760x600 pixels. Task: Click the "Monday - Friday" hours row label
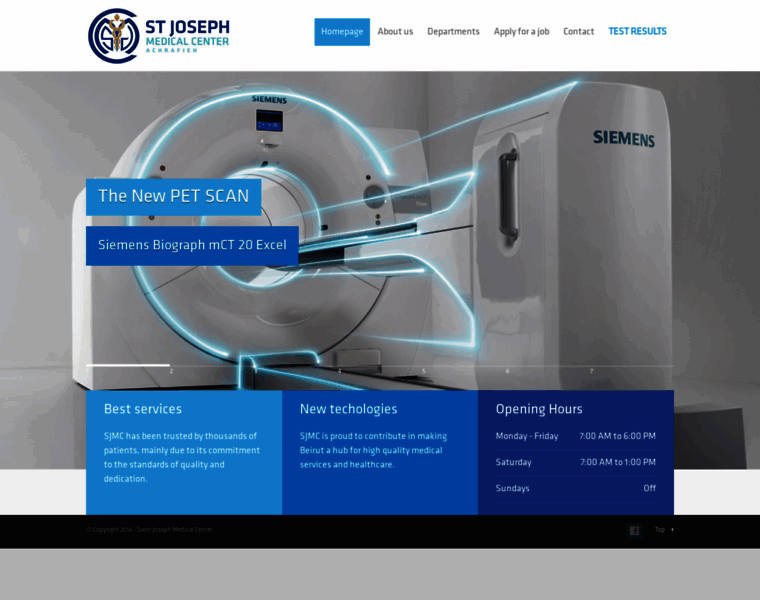coord(527,436)
